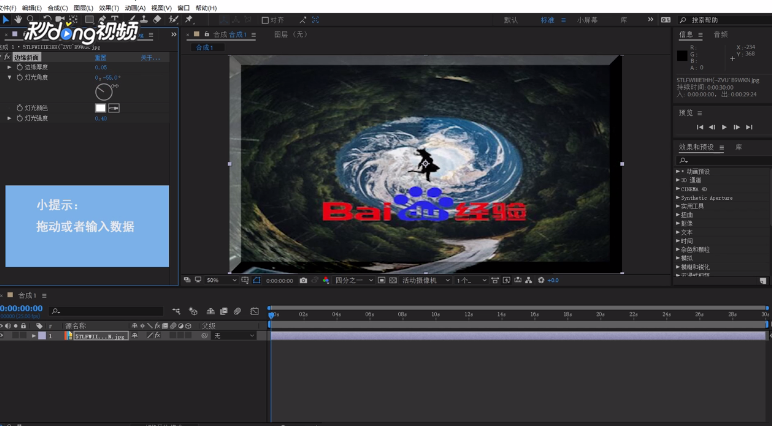Open the 动画(A) menu
The width and height of the screenshot is (772, 426).
click(135, 8)
